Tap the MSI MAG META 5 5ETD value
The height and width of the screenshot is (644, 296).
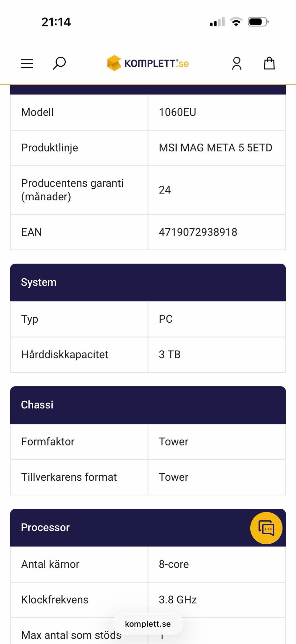pyautogui.click(x=216, y=148)
